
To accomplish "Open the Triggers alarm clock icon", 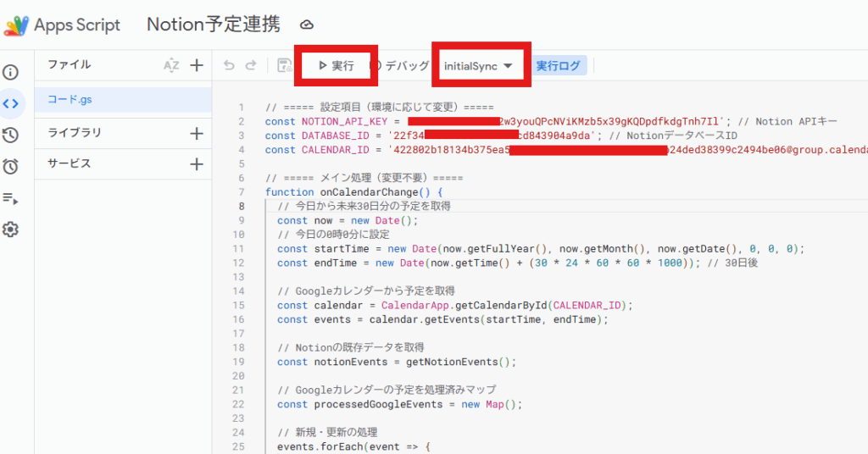I will click(10, 167).
